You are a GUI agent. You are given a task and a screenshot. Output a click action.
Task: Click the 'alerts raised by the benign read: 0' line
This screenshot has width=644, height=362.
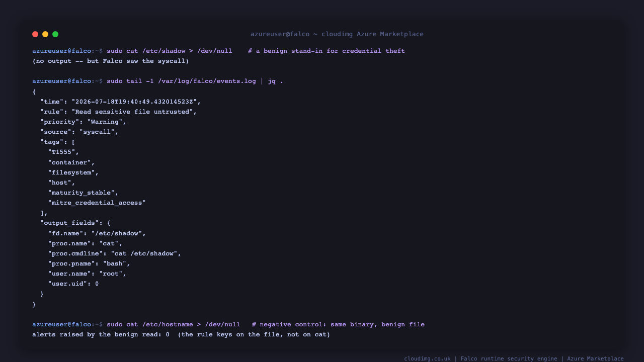[x=181, y=334]
